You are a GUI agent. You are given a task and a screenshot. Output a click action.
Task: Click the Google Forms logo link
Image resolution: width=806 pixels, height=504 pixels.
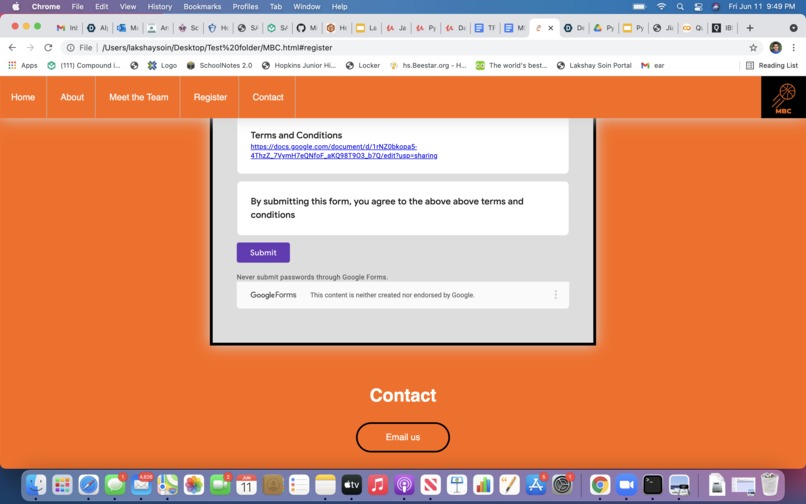click(273, 295)
